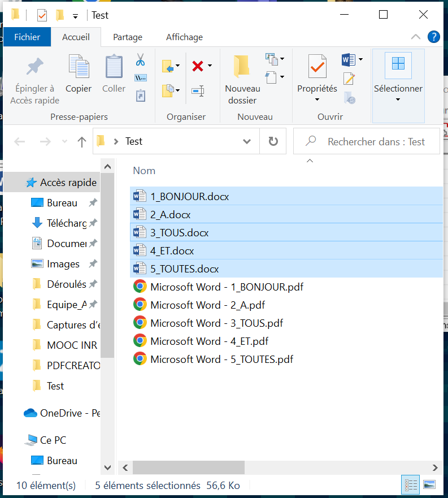
Task: Open the Sélectionner menu button
Action: (x=398, y=86)
